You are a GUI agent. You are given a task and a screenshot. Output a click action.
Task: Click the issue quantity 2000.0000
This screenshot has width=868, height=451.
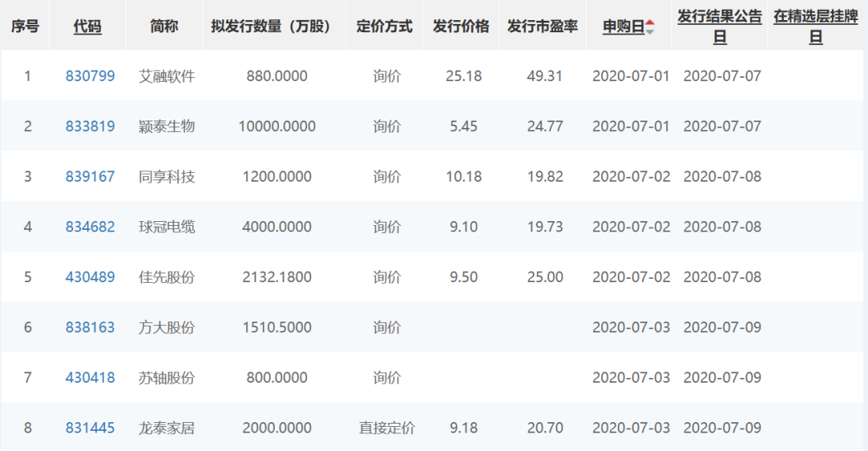(276, 428)
